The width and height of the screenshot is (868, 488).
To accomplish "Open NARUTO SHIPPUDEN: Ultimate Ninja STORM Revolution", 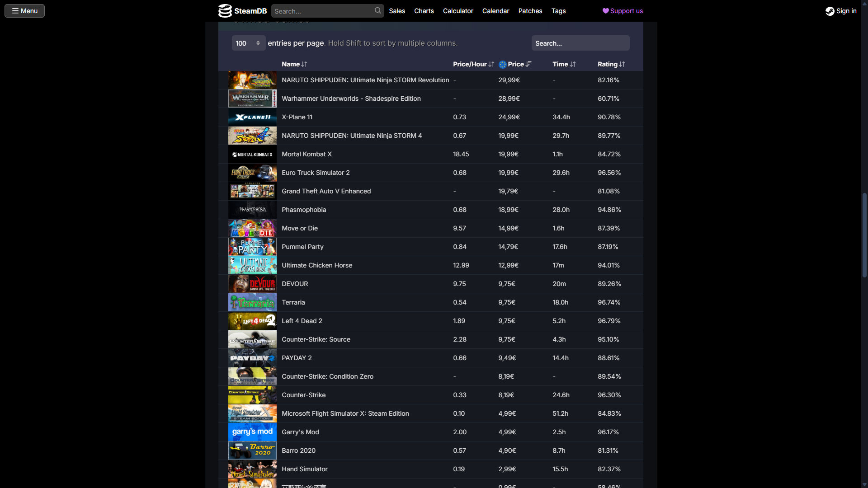I will (x=365, y=80).
